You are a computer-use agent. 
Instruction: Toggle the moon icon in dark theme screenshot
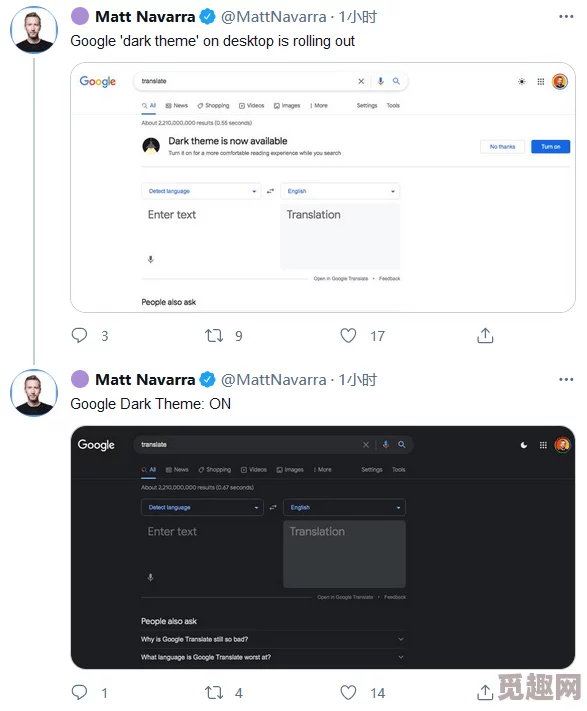coord(524,445)
